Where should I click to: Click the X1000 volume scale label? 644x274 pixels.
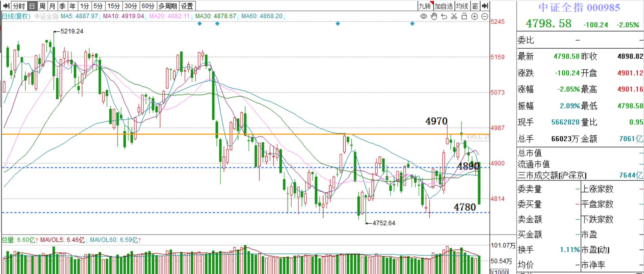coord(499,272)
